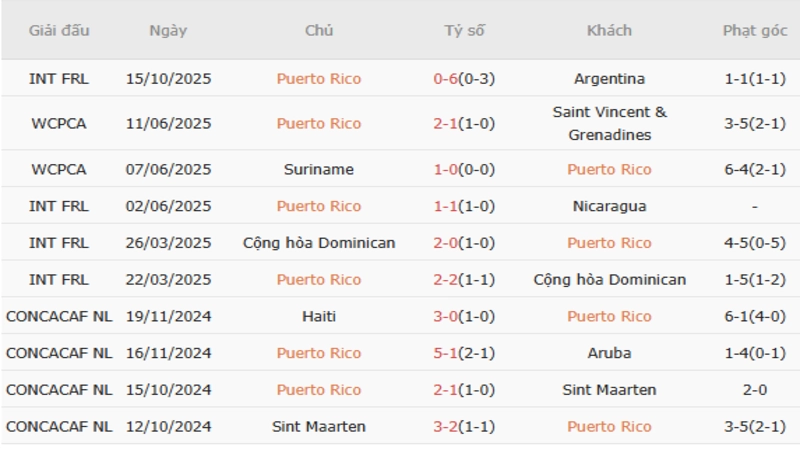
Task: Click the 'Tỷ số' column header
Action: (464, 30)
